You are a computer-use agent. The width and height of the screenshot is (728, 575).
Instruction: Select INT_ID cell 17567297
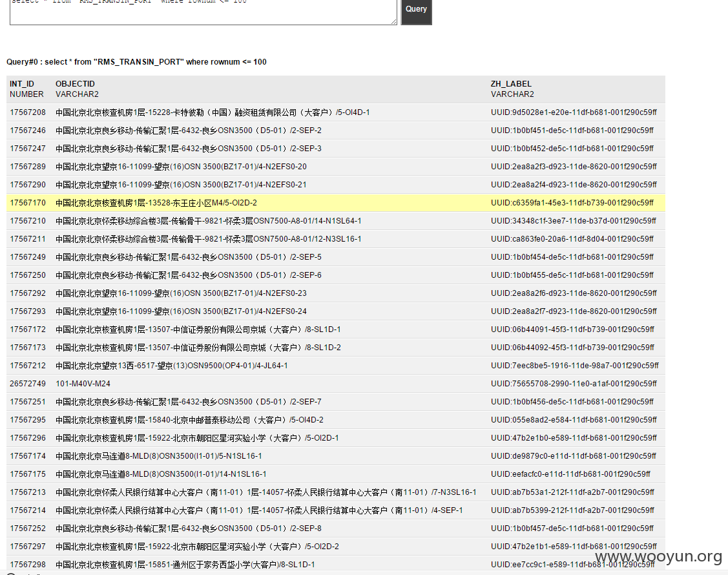pyautogui.click(x=28, y=547)
